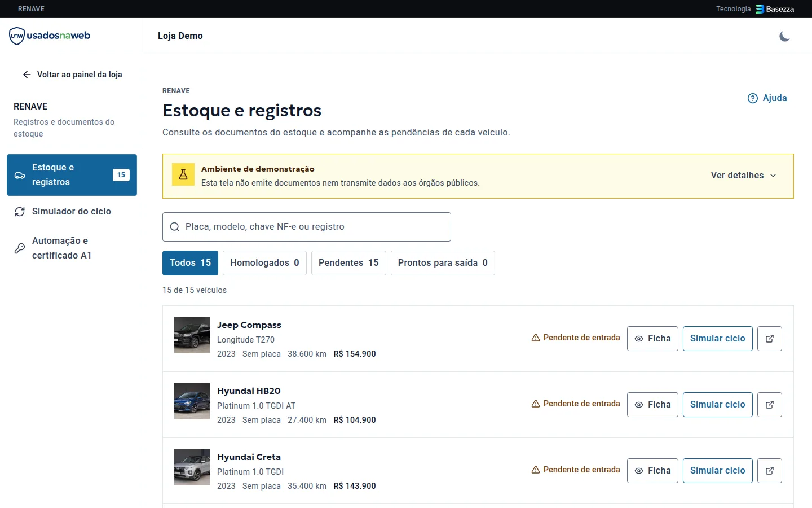The width and height of the screenshot is (812, 508).
Task: Go back using the arrow beside Voltar ao painel
Action: tap(27, 75)
